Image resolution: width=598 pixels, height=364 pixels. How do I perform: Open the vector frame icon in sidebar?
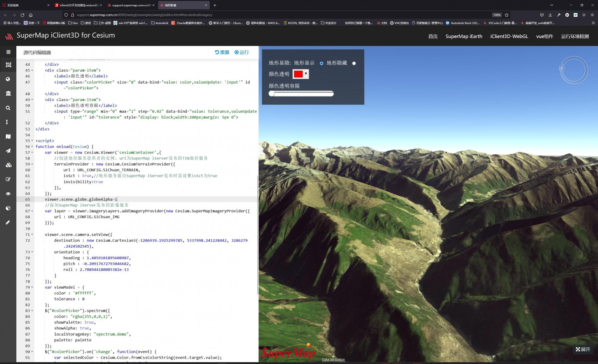(x=8, y=65)
